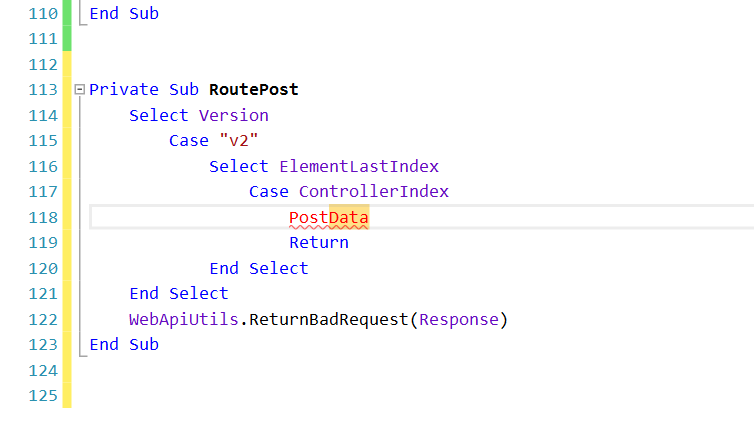This screenshot has width=754, height=432.
Task: Click the RoutePost sub name
Action: click(253, 90)
